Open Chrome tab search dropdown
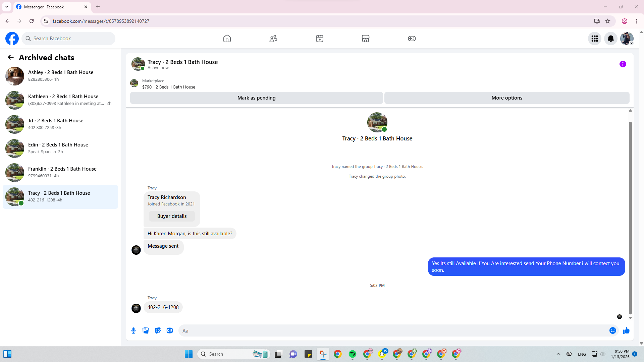The image size is (644, 362). click(7, 7)
